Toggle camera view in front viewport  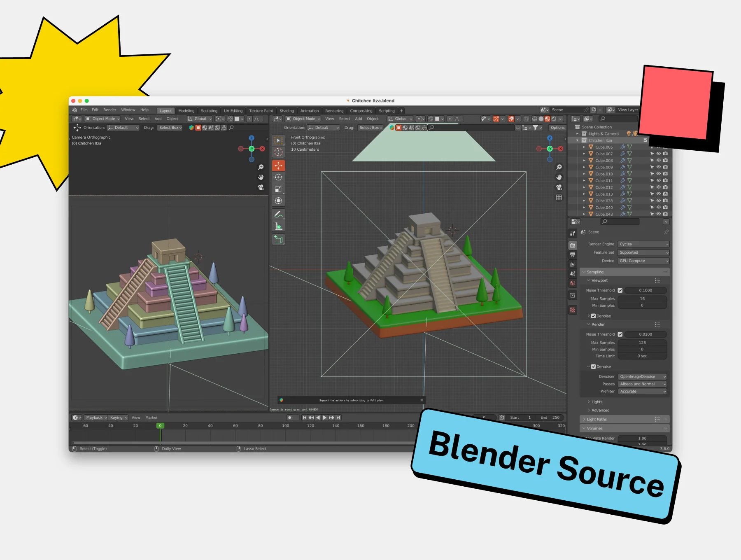pyautogui.click(x=559, y=187)
